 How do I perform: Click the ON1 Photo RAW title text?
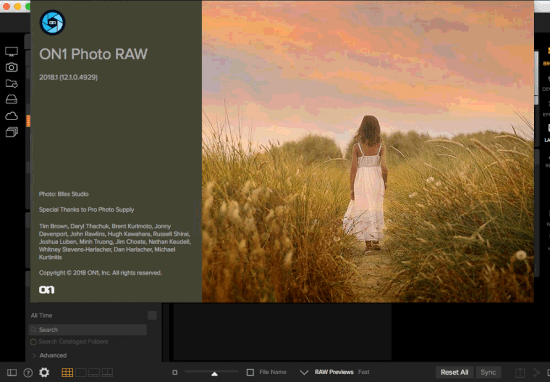click(x=93, y=54)
